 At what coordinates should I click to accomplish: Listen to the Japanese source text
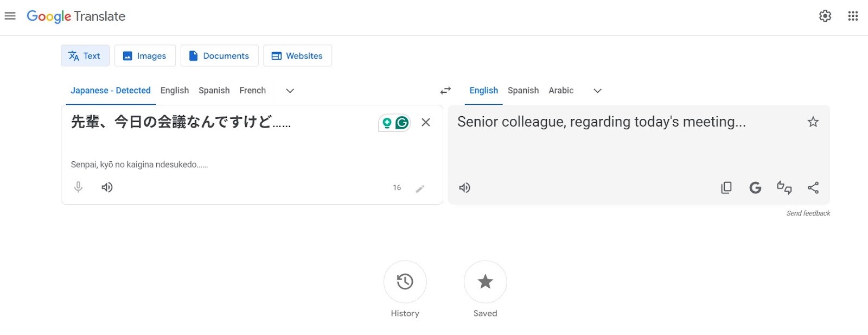[107, 187]
